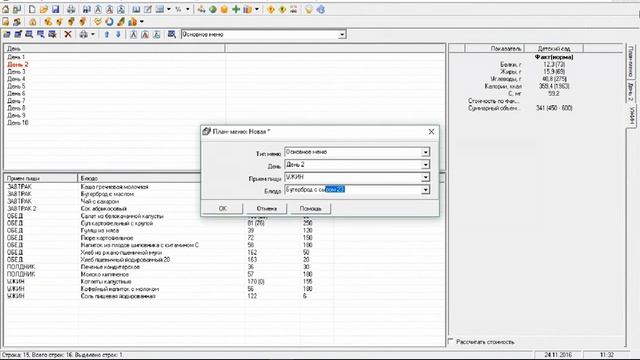
Task: Create a new document with the blank page icon
Action: coord(32,9)
